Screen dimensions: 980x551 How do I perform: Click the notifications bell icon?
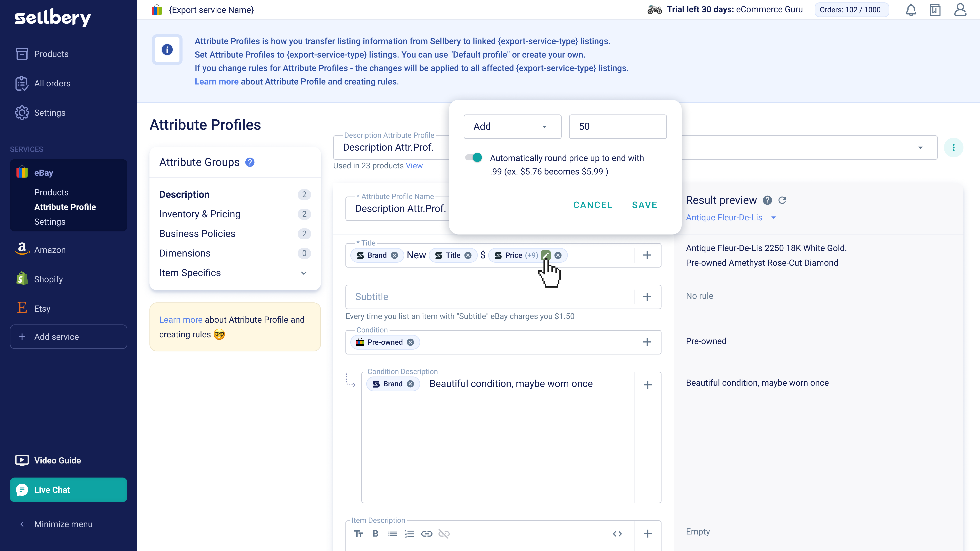pyautogui.click(x=911, y=10)
